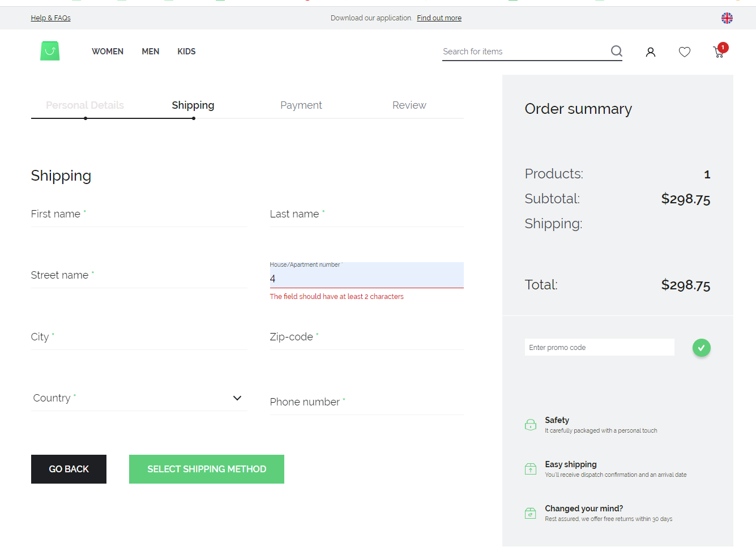Switch to the Payment step
Viewport: 756px width, 551px height.
[301, 105]
